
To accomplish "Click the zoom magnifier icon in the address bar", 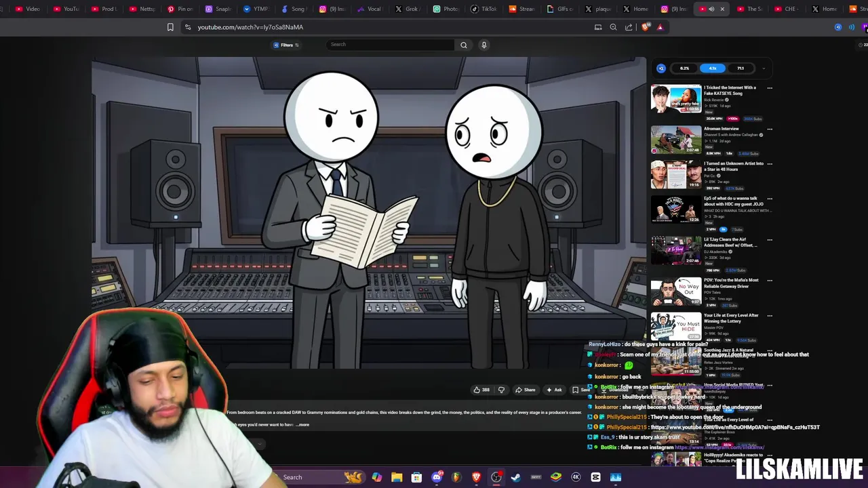I will click(x=613, y=27).
